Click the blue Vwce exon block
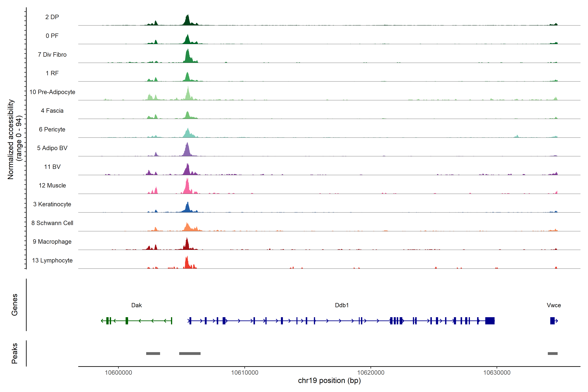The height and width of the screenshot is (392, 588). coord(552,320)
